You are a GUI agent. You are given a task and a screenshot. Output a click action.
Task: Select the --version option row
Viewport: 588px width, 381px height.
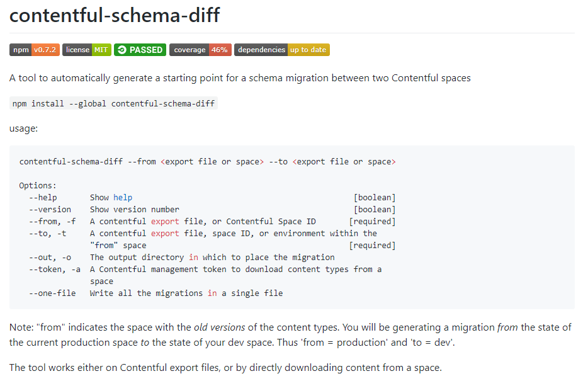pyautogui.click(x=212, y=210)
